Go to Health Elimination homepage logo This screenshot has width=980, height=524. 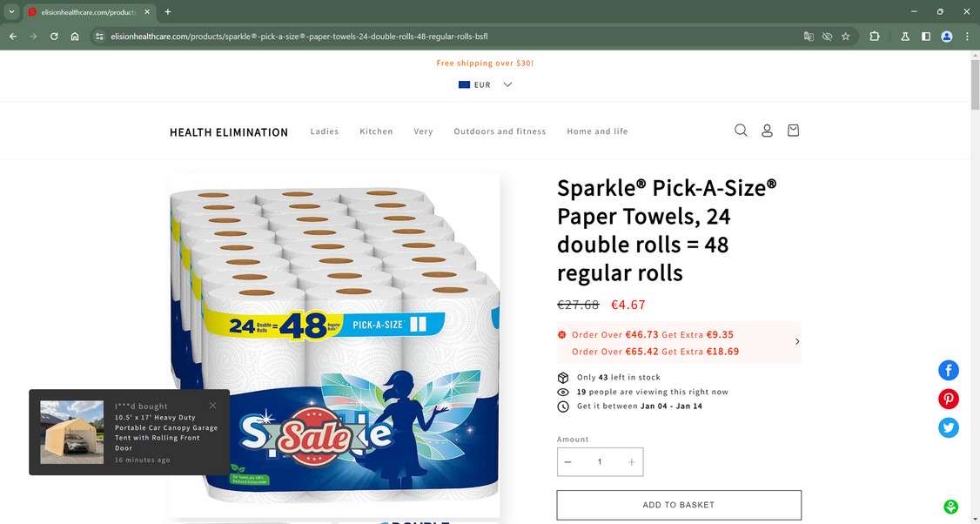[x=229, y=132]
